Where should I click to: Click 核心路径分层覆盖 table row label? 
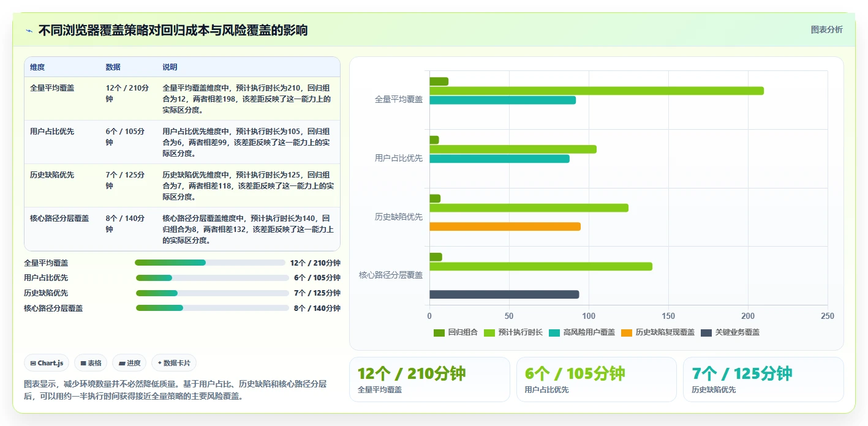(59, 219)
